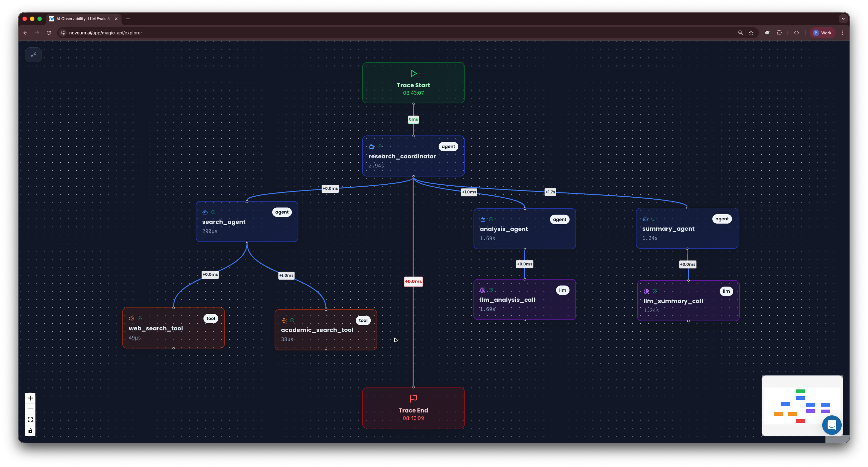
Task: Click the +1.7s edge label
Action: [550, 192]
